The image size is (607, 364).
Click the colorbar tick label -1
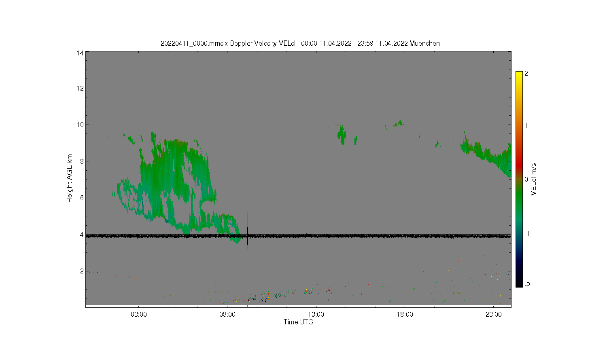(527, 234)
